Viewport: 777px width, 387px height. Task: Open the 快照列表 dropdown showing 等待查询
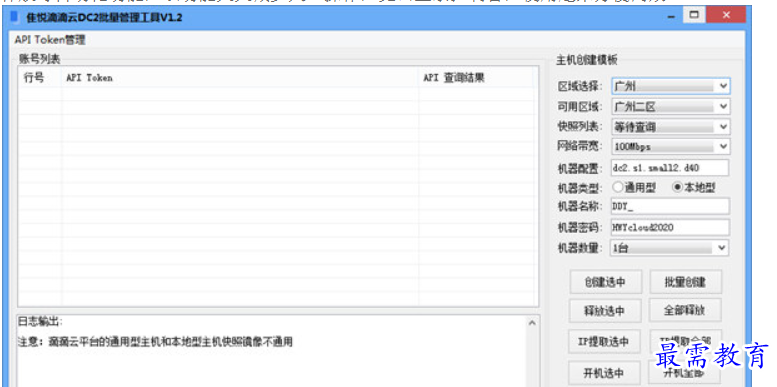[670, 127]
